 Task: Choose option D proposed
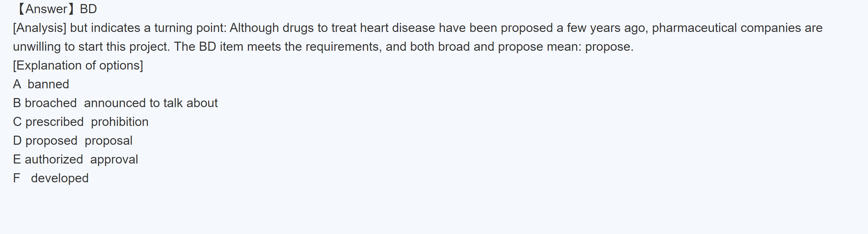point(45,141)
